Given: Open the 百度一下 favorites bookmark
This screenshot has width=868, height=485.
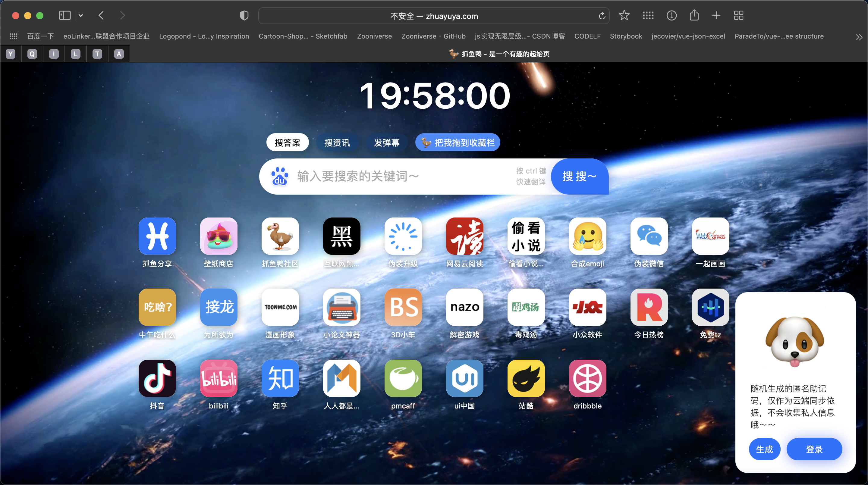Looking at the screenshot, I should pyautogui.click(x=40, y=36).
